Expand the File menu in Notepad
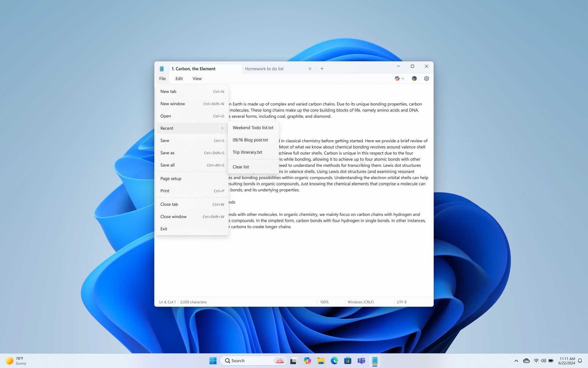 (163, 79)
